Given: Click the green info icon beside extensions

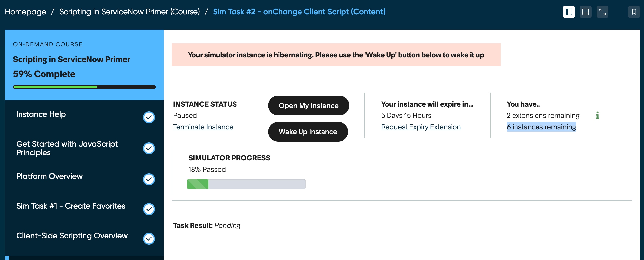Looking at the screenshot, I should 597,115.
